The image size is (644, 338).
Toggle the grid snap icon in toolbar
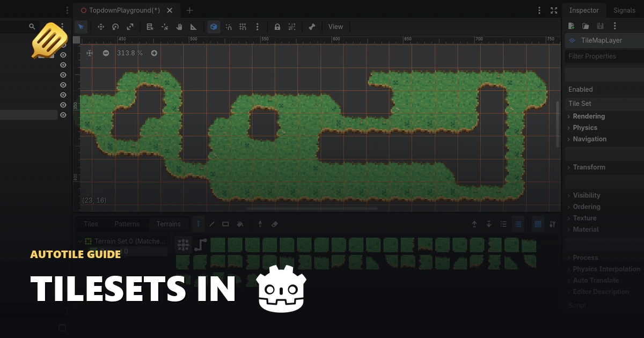(243, 27)
